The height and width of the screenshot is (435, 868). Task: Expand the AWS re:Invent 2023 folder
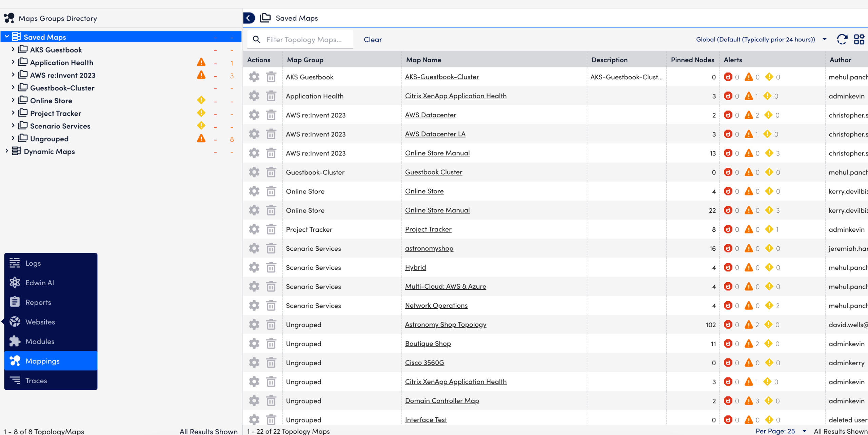13,75
